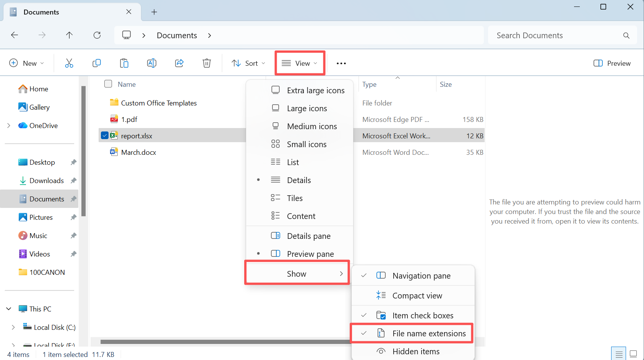Click the Custom Office Templates folder icon
644x360 pixels.
click(x=114, y=102)
